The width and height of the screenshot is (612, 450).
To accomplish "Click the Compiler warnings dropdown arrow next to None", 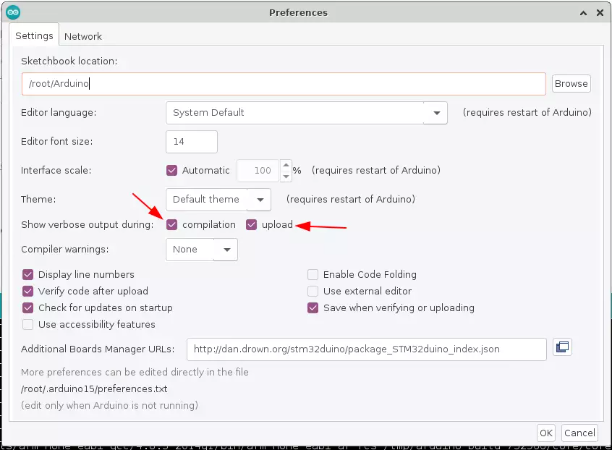I will pyautogui.click(x=227, y=249).
